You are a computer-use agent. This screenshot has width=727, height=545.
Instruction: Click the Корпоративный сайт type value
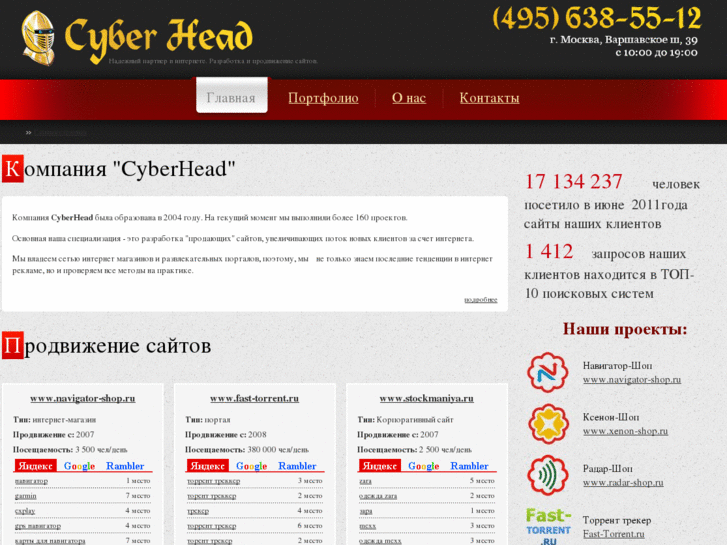tap(415, 420)
